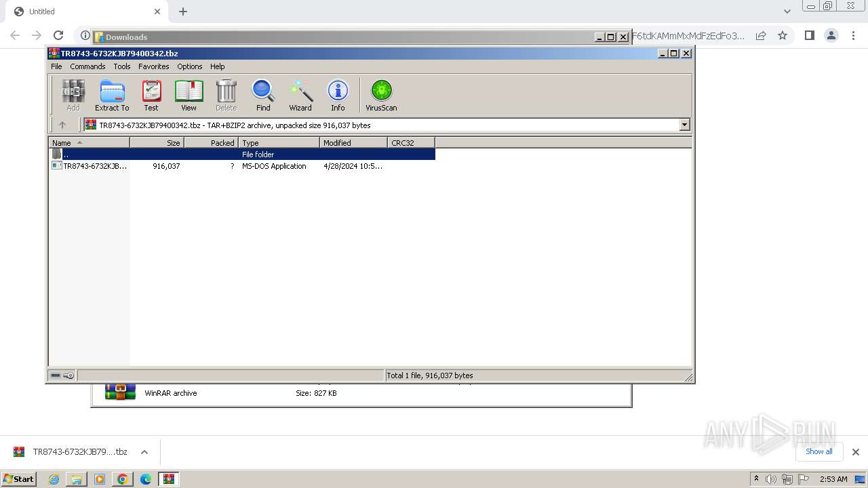Screen dimensions: 868x488
Task: Click the Test archive icon
Action: (151, 95)
